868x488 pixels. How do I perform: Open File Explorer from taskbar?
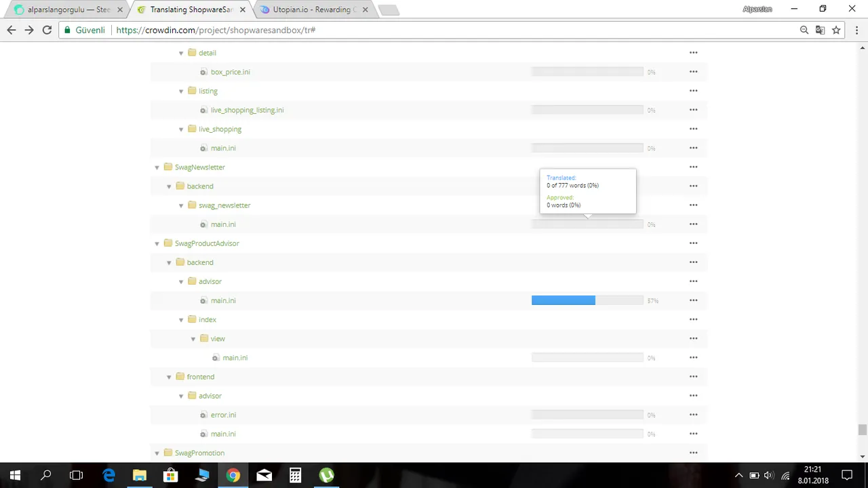pyautogui.click(x=139, y=475)
